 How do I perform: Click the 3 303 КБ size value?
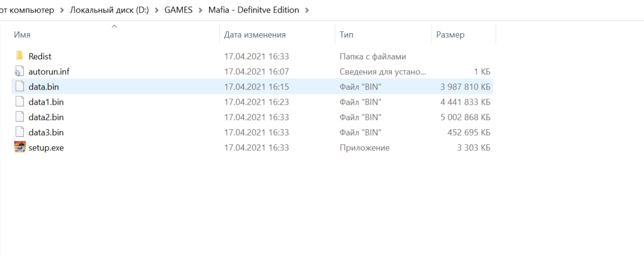point(473,147)
